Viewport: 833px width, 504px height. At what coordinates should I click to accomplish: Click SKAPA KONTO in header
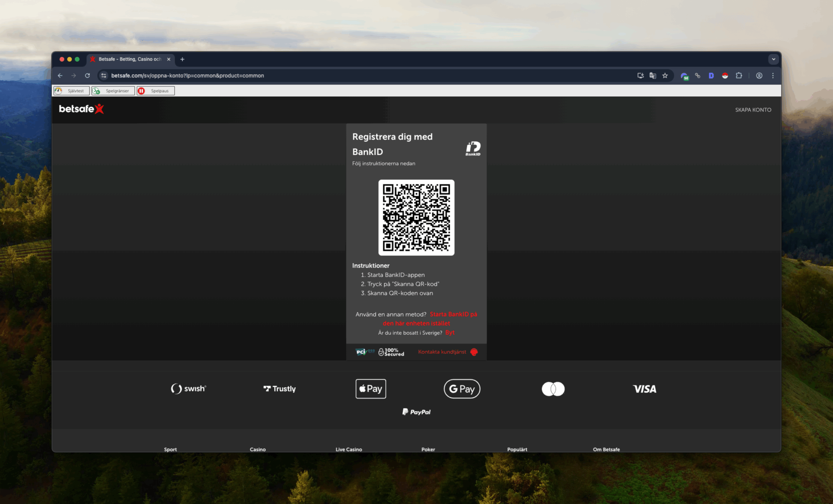[x=753, y=110]
